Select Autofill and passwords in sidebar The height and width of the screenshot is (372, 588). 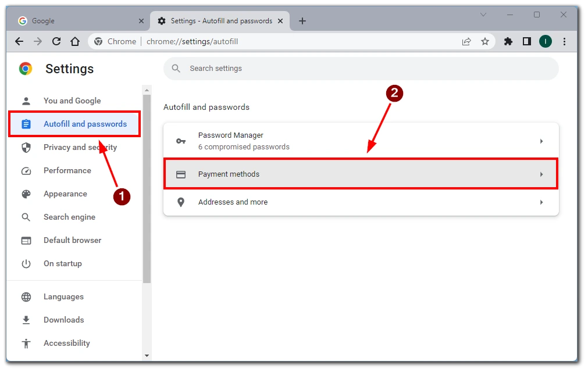pos(74,124)
